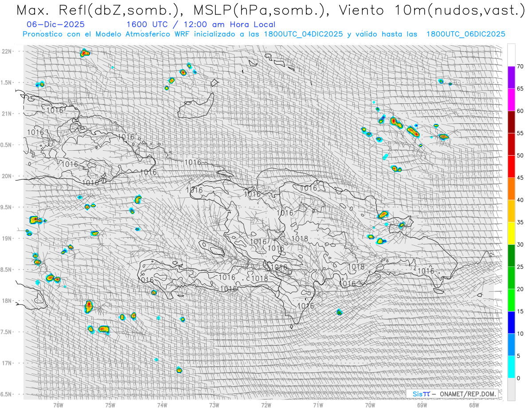Click the colorbar value "5"

(518, 356)
